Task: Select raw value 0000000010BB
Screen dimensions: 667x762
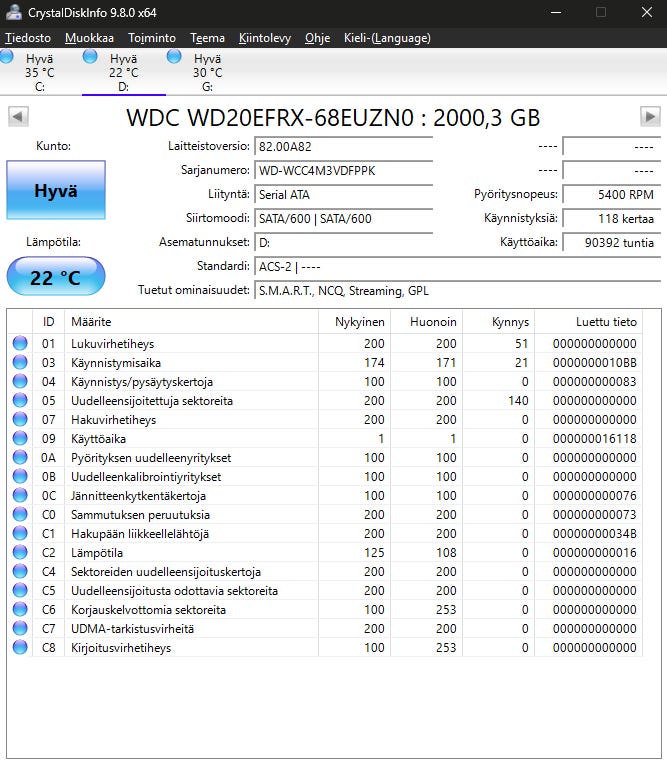Action: [x=595, y=363]
